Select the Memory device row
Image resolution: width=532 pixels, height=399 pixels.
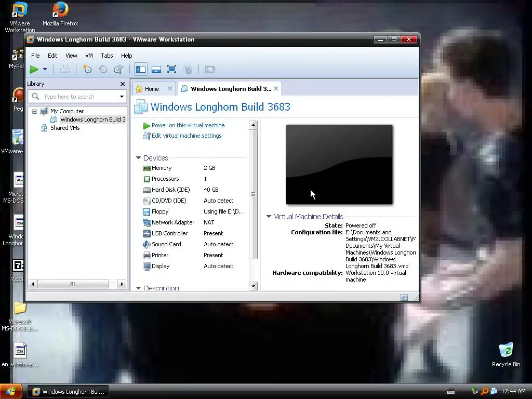[x=193, y=168]
